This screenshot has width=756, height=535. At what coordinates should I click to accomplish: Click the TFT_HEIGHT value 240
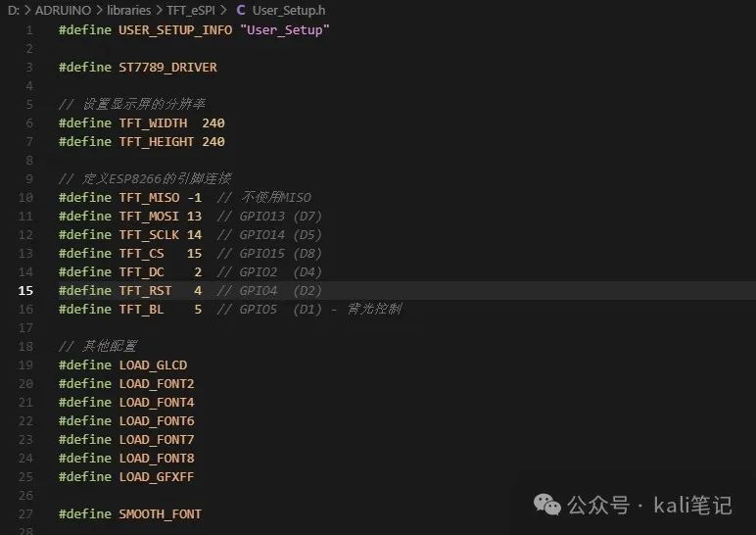213,142
